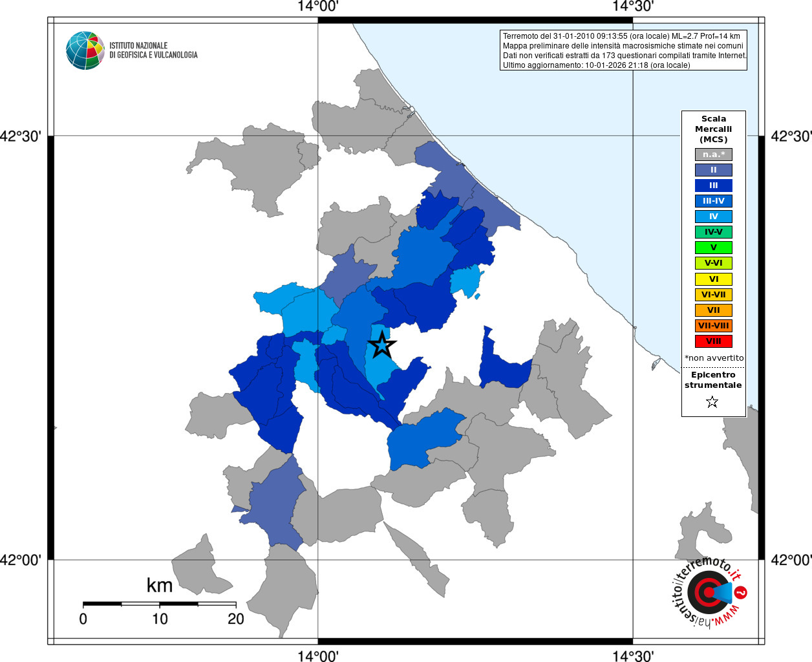Select the VI-VII orange legend swatch

tap(714, 295)
